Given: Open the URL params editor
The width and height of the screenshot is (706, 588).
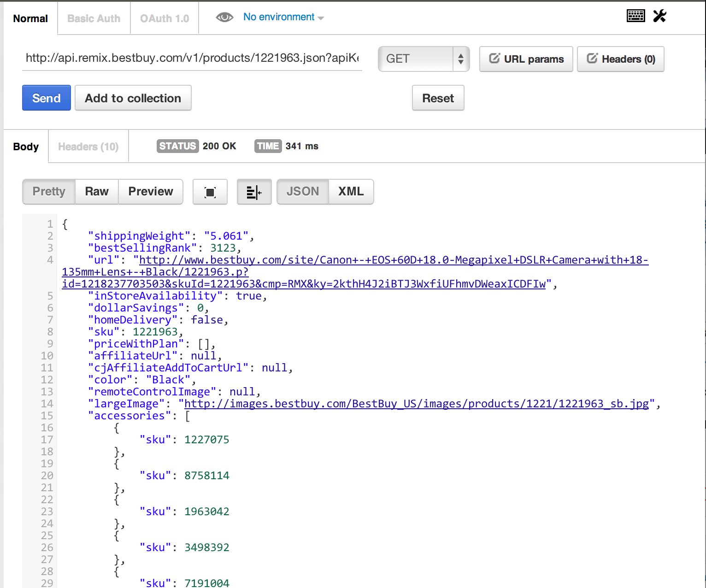Looking at the screenshot, I should click(x=526, y=59).
